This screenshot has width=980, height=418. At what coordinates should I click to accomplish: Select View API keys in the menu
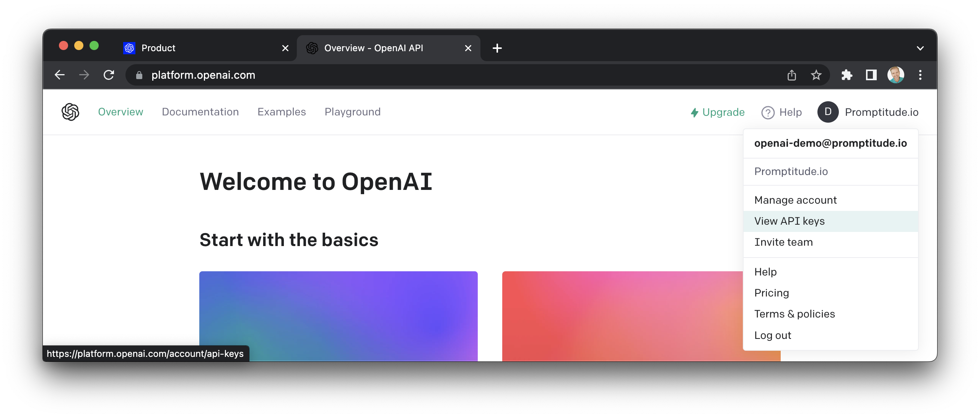(830, 221)
